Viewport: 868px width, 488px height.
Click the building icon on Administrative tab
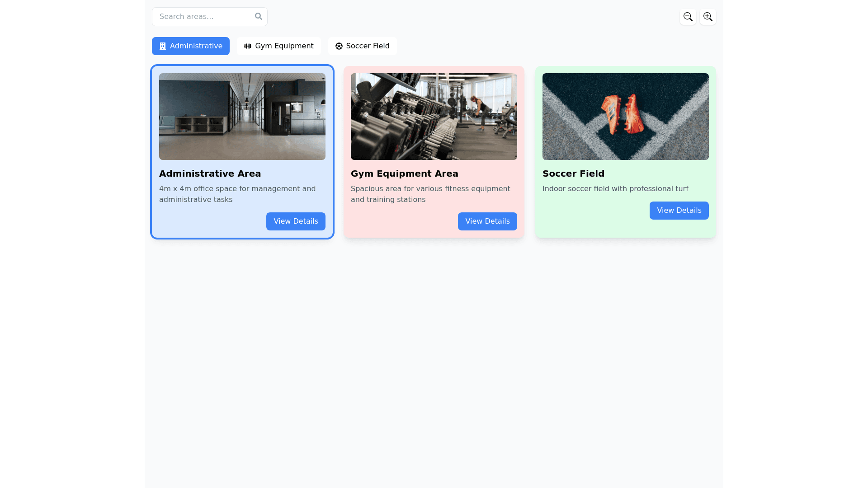[163, 46]
